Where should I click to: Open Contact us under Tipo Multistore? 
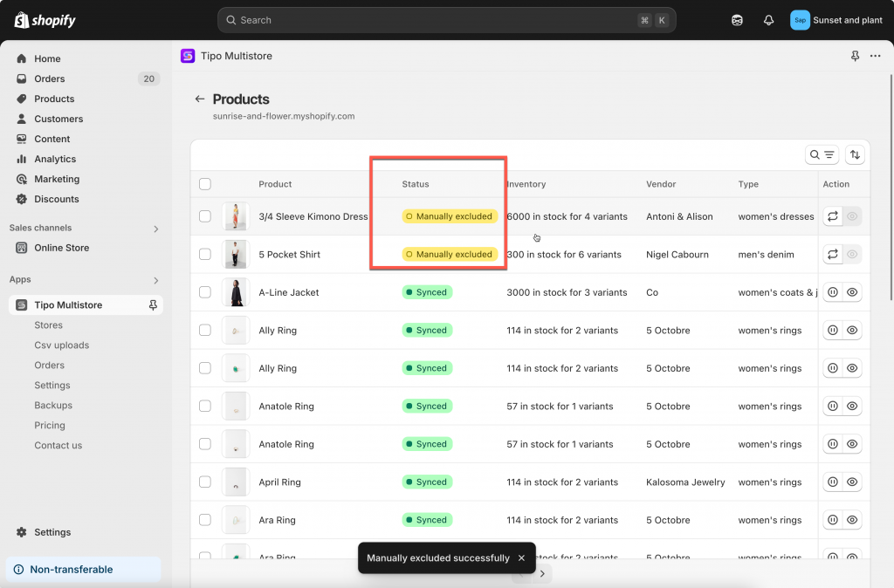(x=58, y=446)
